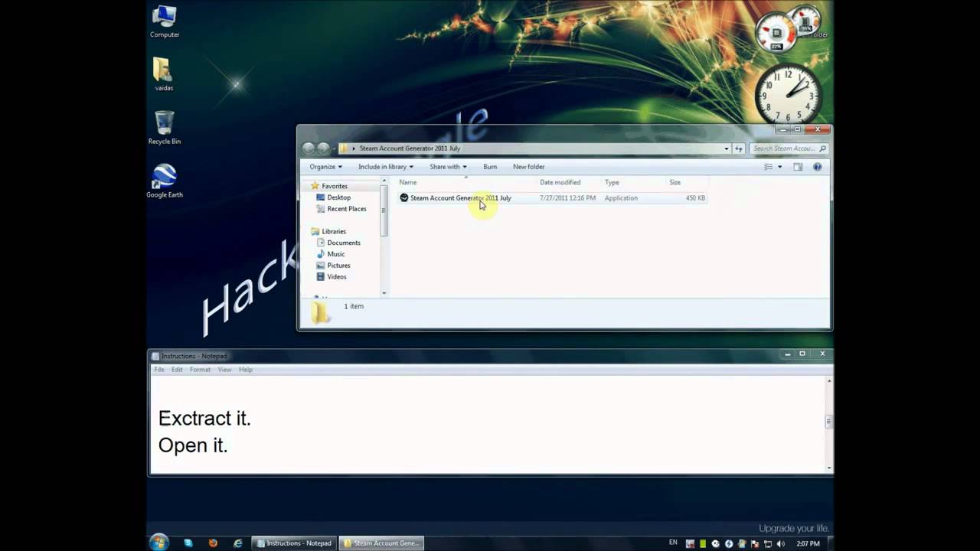Screen dimensions: 980x551
Task: Open the Windows Start orb
Action: tap(159, 543)
